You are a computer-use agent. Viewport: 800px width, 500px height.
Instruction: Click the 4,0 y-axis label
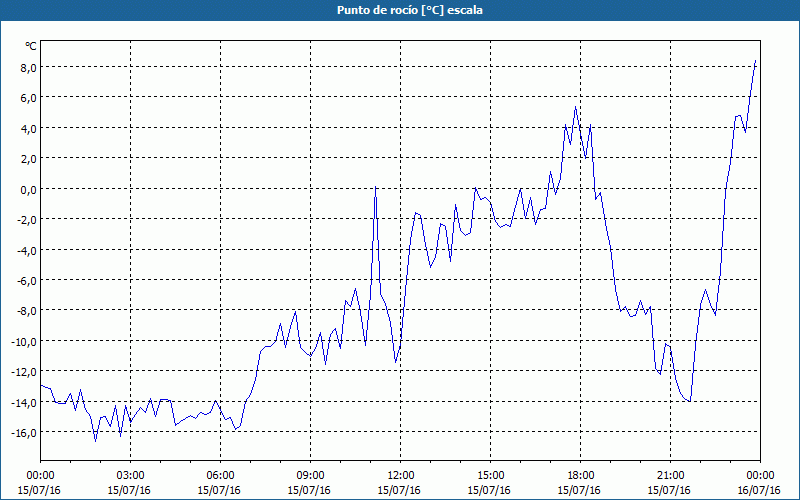coord(28,128)
